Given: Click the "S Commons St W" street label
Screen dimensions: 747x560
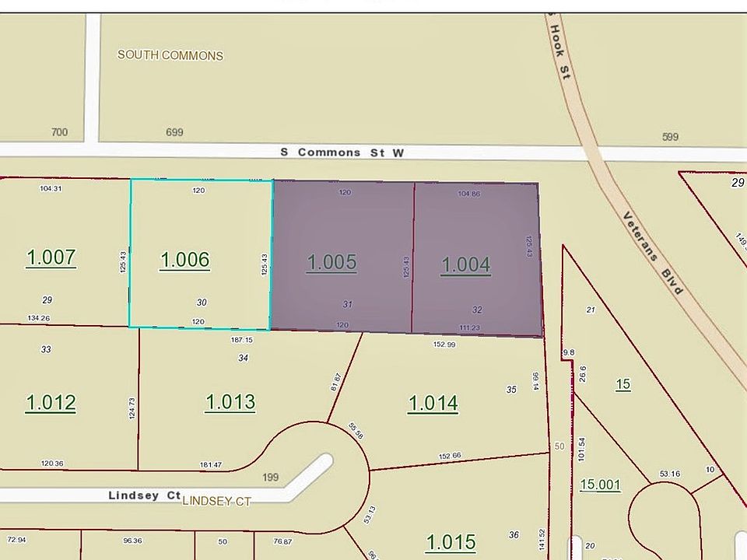Looking at the screenshot, I should tap(342, 152).
